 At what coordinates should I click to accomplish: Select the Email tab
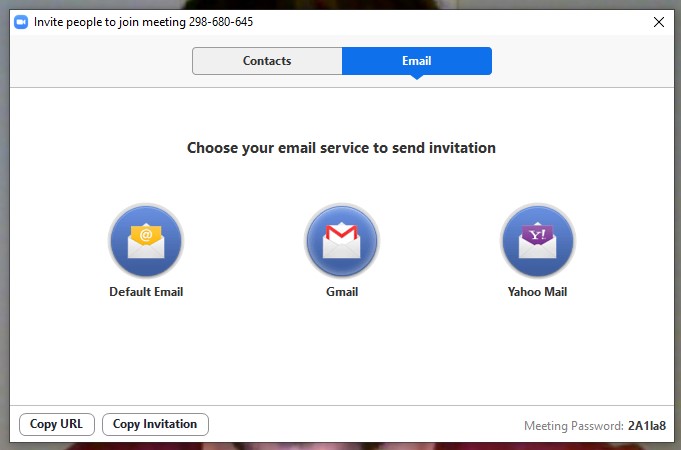tap(417, 61)
